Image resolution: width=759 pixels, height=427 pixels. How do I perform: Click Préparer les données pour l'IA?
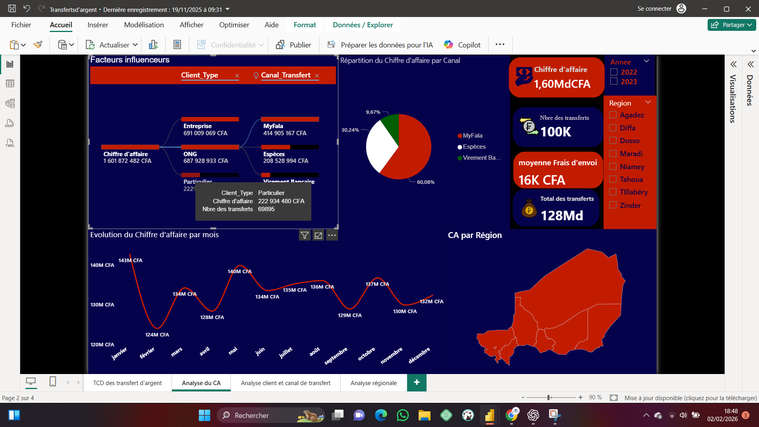380,45
